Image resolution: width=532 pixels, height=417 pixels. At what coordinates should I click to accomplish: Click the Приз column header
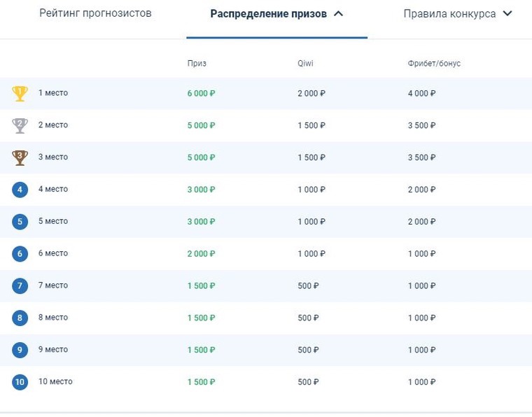click(x=197, y=64)
